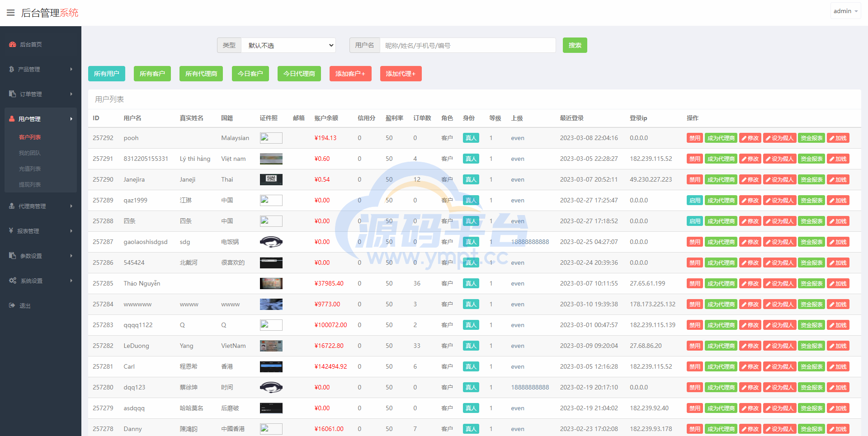
Task: Click 禁用 disable toggle for user pooh
Action: point(695,138)
